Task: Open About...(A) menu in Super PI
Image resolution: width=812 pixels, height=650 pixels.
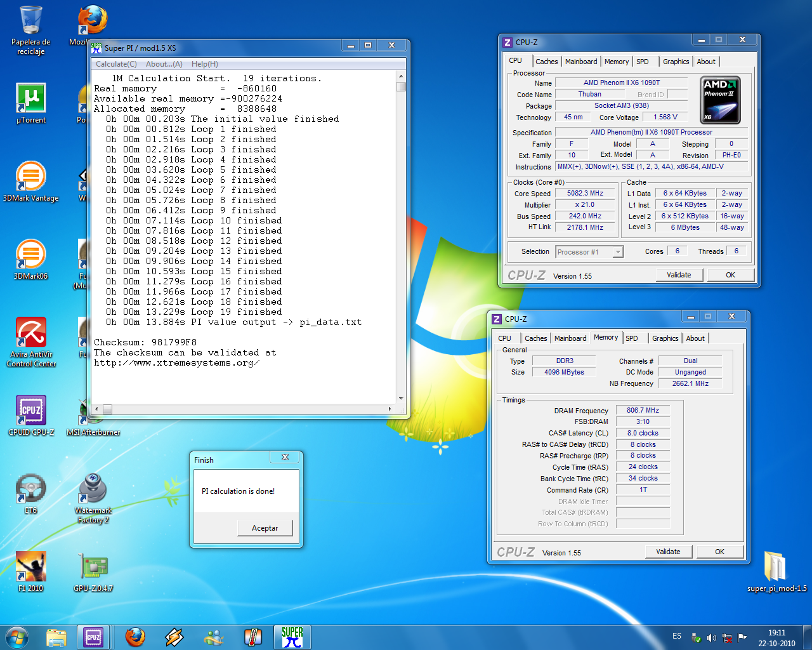Action: [164, 64]
